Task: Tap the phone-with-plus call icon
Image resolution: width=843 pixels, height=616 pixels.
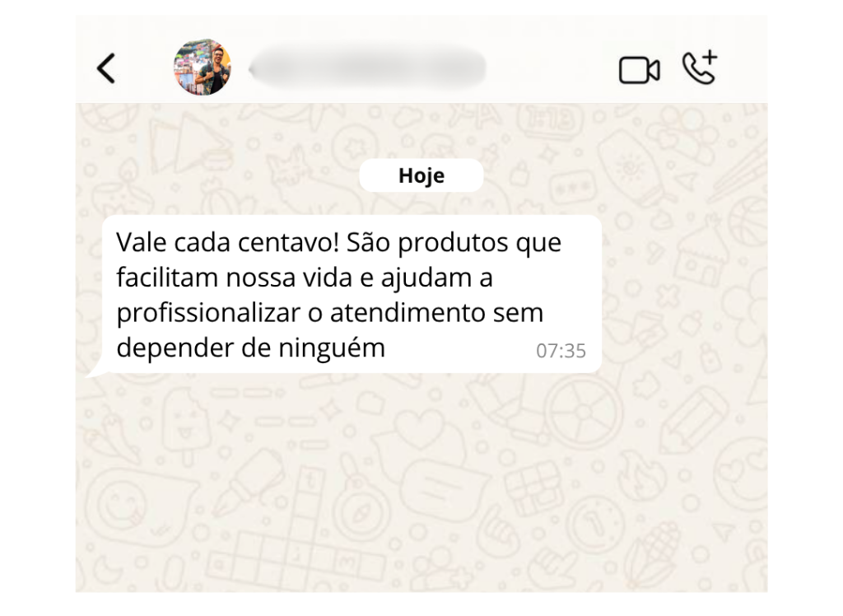Action: pos(700,68)
